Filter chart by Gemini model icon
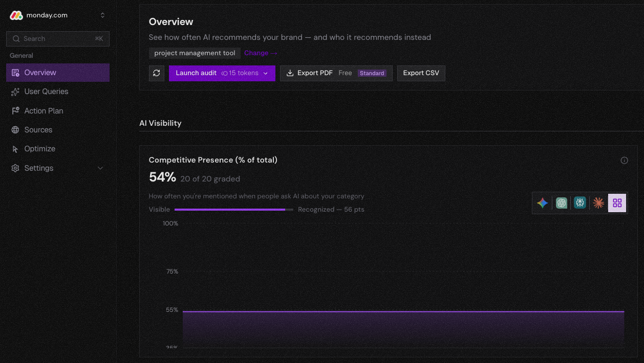 click(x=543, y=203)
